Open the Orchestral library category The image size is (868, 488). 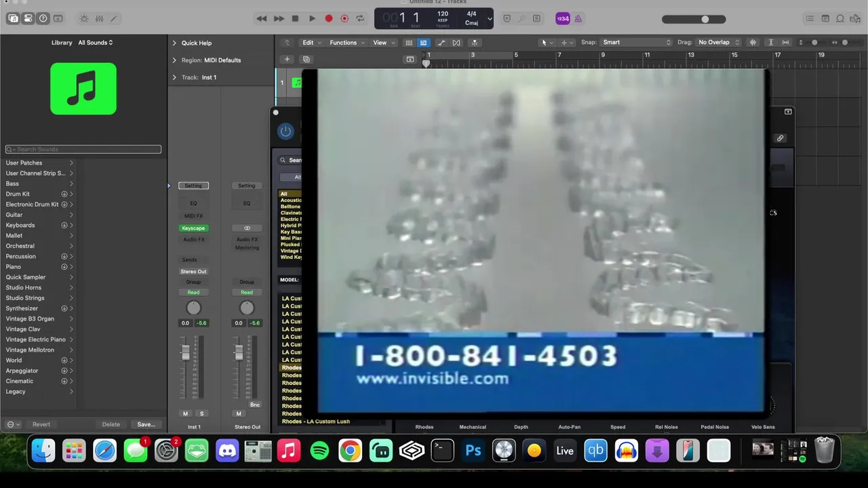tap(39, 246)
